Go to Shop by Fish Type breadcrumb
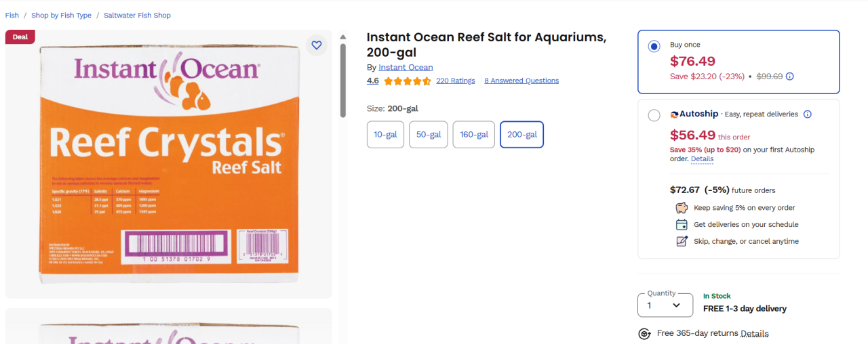Image resolution: width=868 pixels, height=344 pixels. [61, 16]
